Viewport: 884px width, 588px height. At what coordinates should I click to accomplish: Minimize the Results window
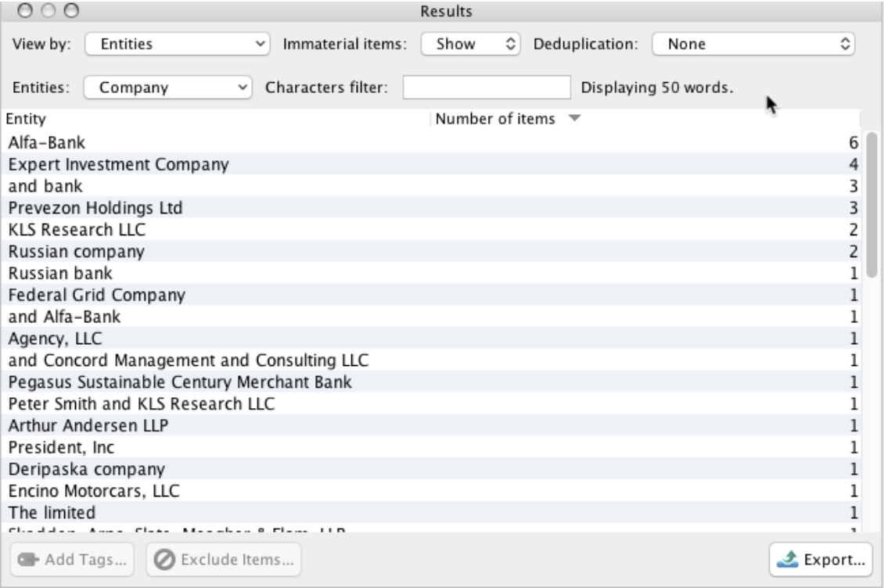[49, 10]
